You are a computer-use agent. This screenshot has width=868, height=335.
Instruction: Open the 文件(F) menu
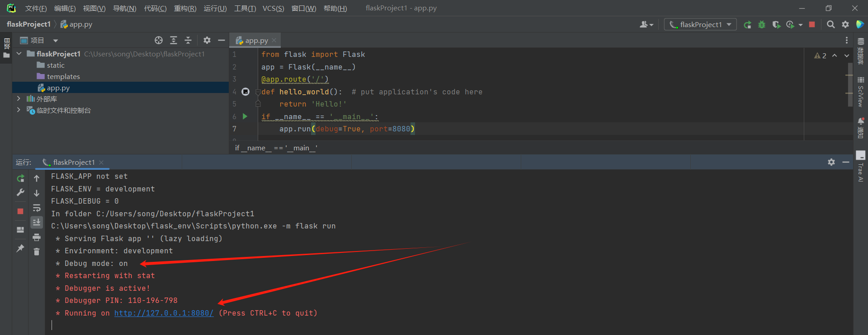pyautogui.click(x=36, y=8)
